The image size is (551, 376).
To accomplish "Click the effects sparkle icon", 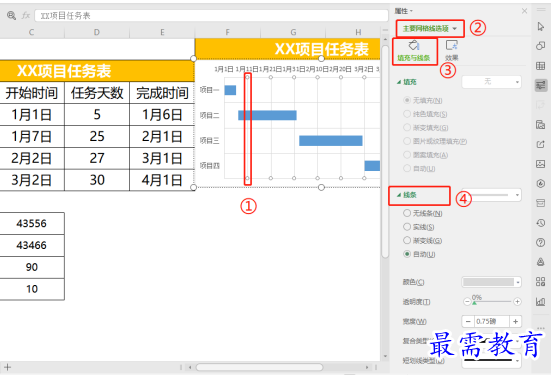I will (452, 45).
